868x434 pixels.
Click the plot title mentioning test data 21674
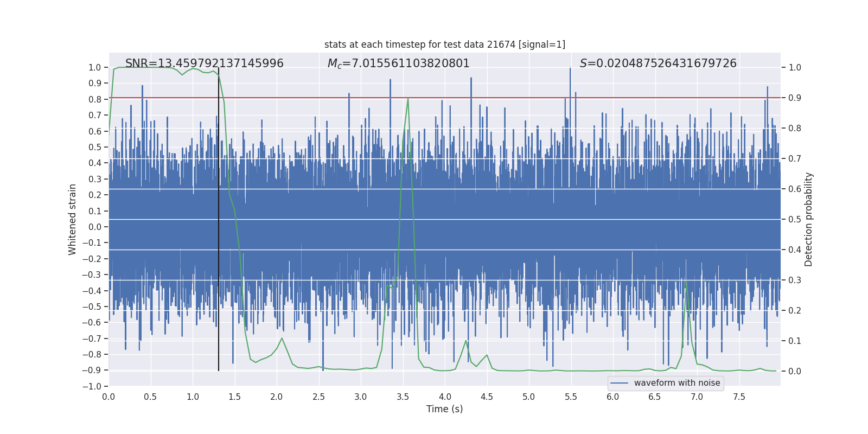pyautogui.click(x=445, y=44)
